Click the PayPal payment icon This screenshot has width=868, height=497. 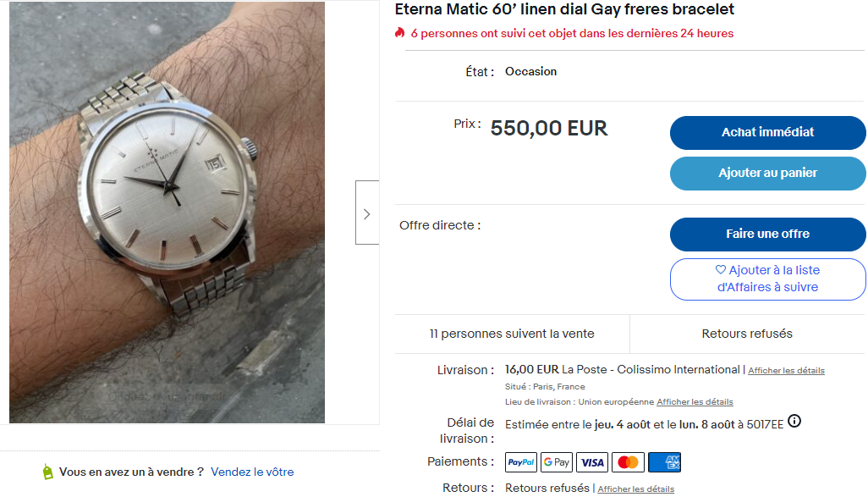pyautogui.click(x=521, y=462)
